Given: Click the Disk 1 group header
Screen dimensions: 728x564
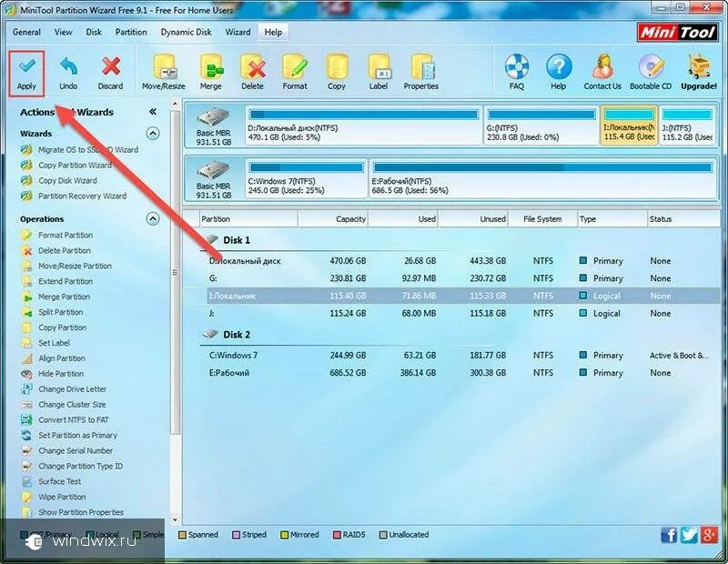Looking at the screenshot, I should point(237,240).
